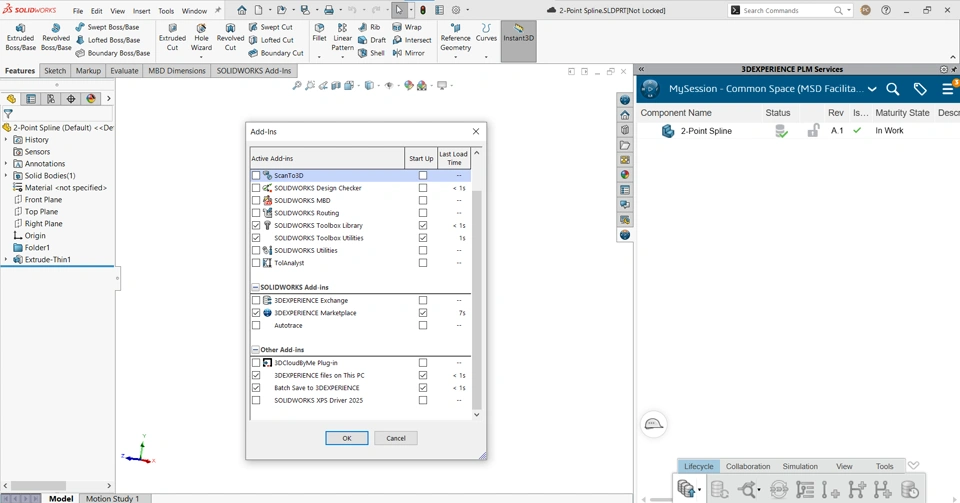This screenshot has width=960, height=503.
Task: Open the Tools menu
Action: click(166, 11)
